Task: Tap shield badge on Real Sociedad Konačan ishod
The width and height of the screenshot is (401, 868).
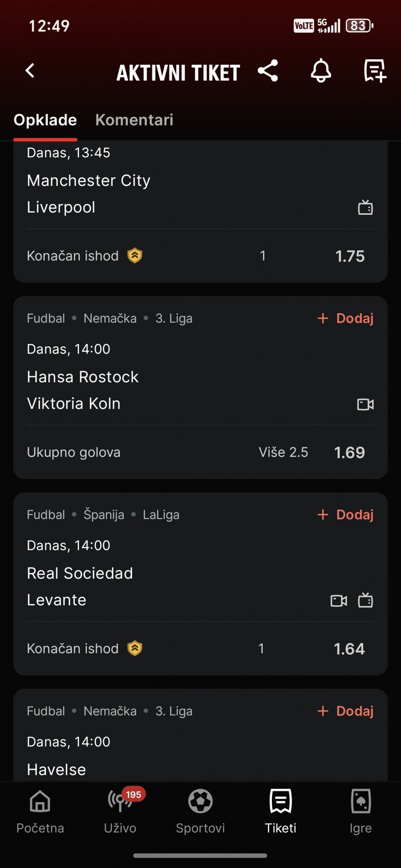Action: click(x=135, y=648)
